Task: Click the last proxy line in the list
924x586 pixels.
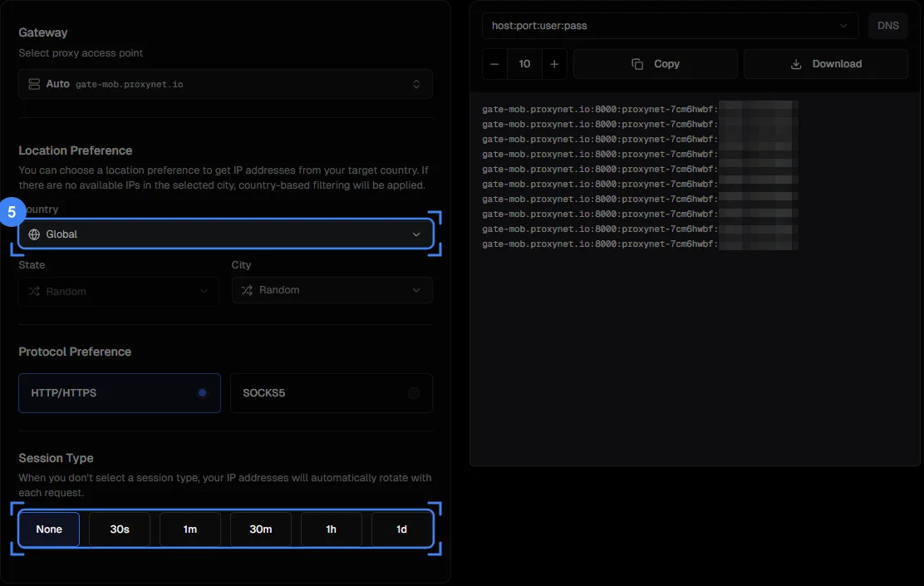Action: pos(640,244)
